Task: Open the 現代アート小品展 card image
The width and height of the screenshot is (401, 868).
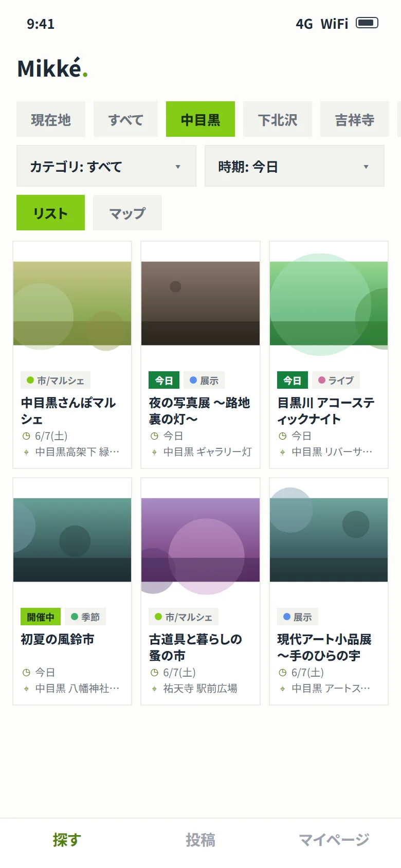Action: coord(329,540)
